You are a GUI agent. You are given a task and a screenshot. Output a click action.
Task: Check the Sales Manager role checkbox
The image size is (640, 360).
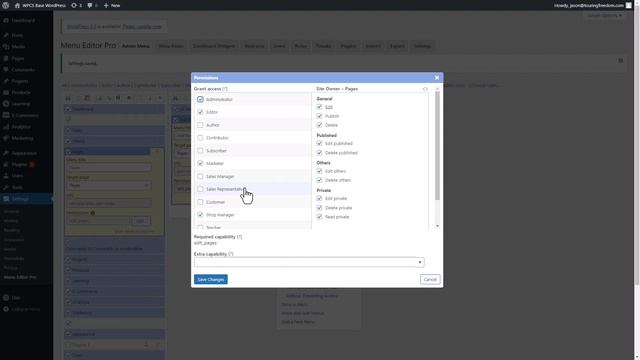coord(200,176)
